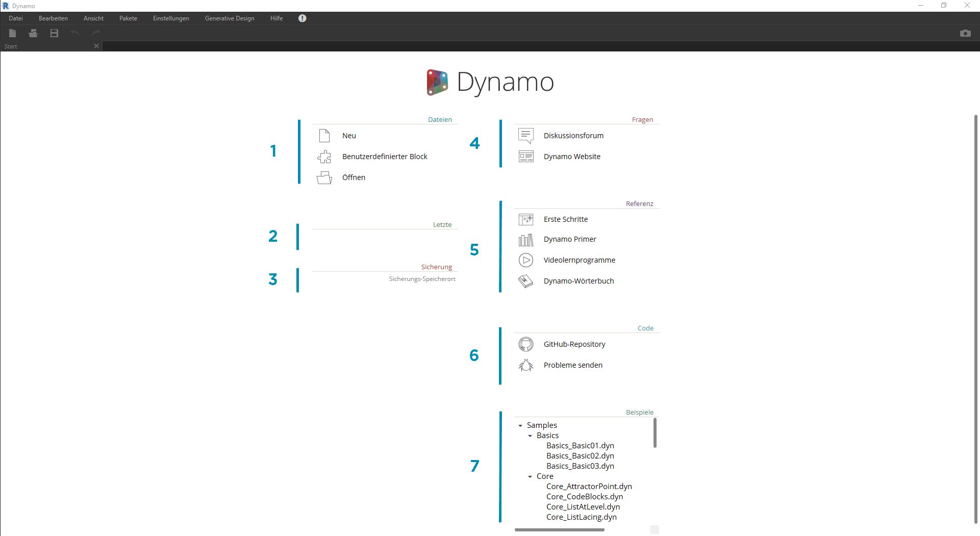980x536 pixels.
Task: Click the puzzle piece custom node icon
Action: click(324, 157)
